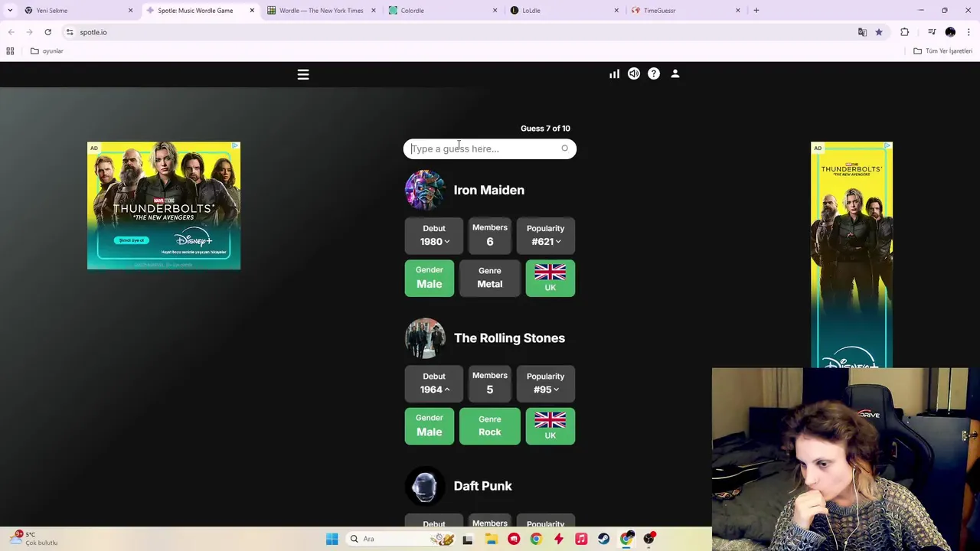
Task: Close the Colordle tab
Action: (x=495, y=10)
